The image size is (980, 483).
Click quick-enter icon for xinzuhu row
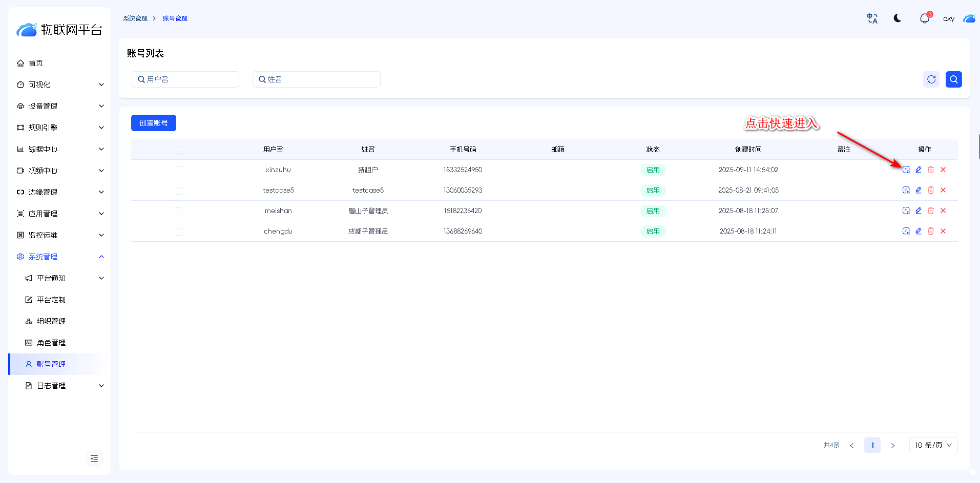coord(906,170)
